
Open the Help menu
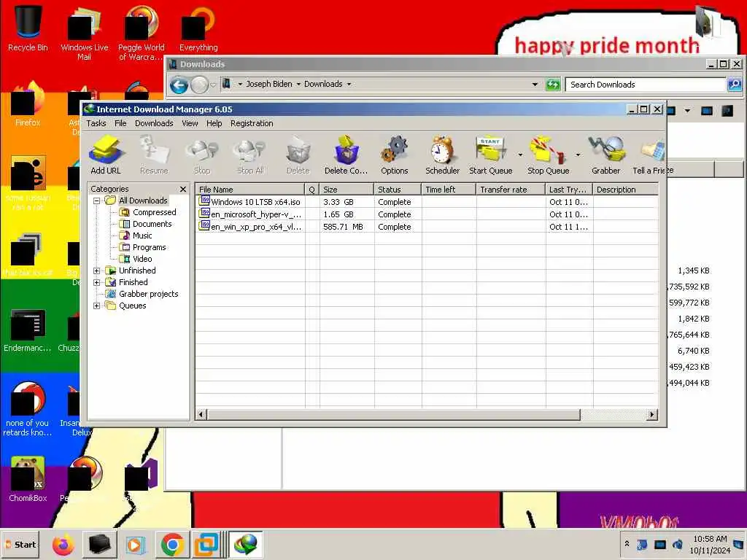coord(214,123)
